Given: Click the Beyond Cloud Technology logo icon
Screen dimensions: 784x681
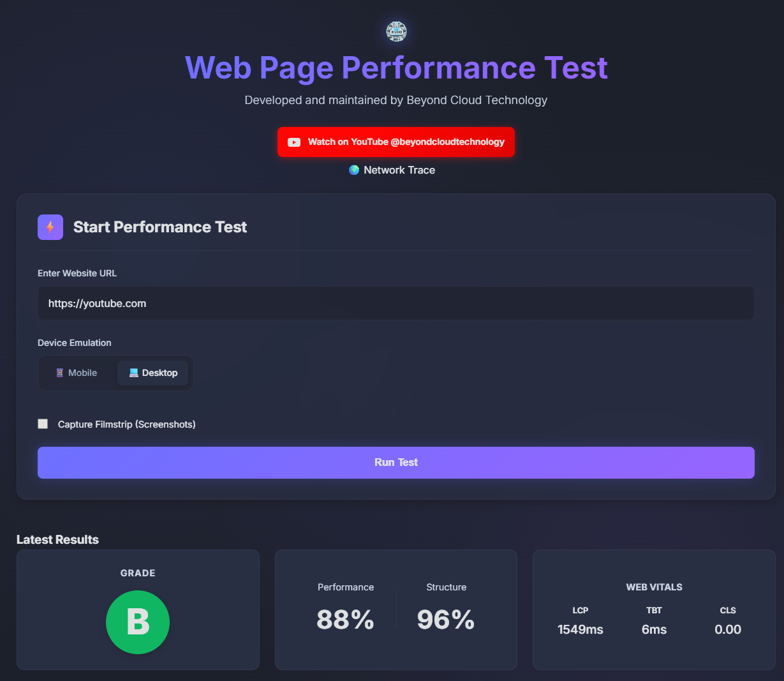Looking at the screenshot, I should pos(396,31).
